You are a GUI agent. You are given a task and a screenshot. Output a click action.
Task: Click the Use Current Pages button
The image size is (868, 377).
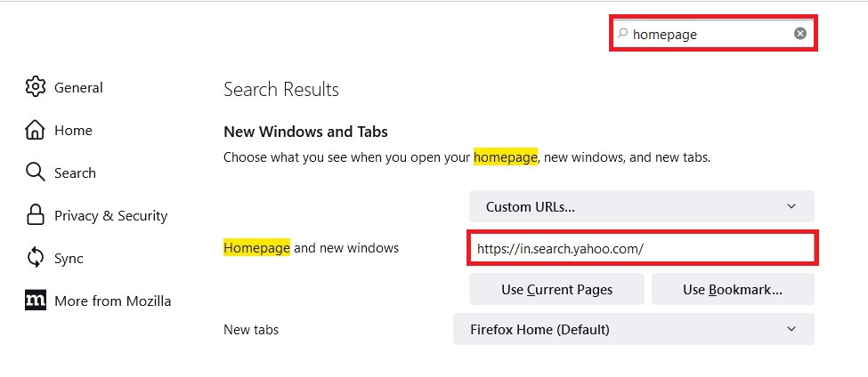557,289
